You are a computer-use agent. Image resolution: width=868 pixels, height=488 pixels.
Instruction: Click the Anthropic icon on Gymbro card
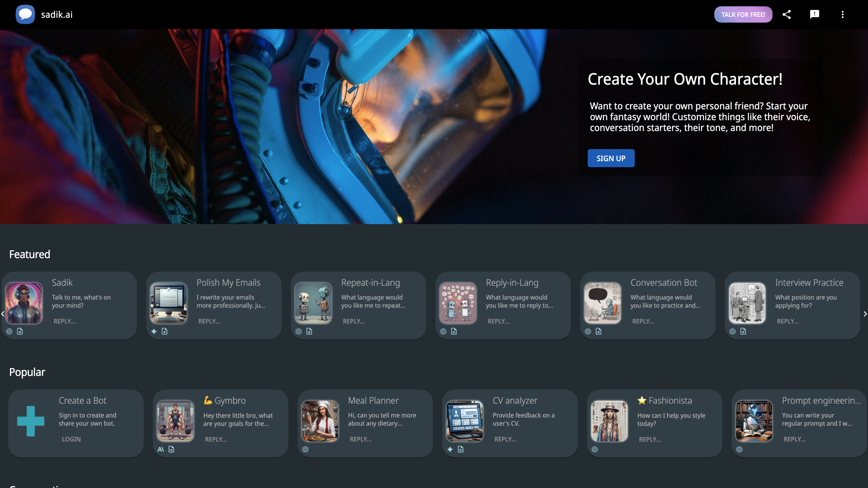tap(161, 449)
